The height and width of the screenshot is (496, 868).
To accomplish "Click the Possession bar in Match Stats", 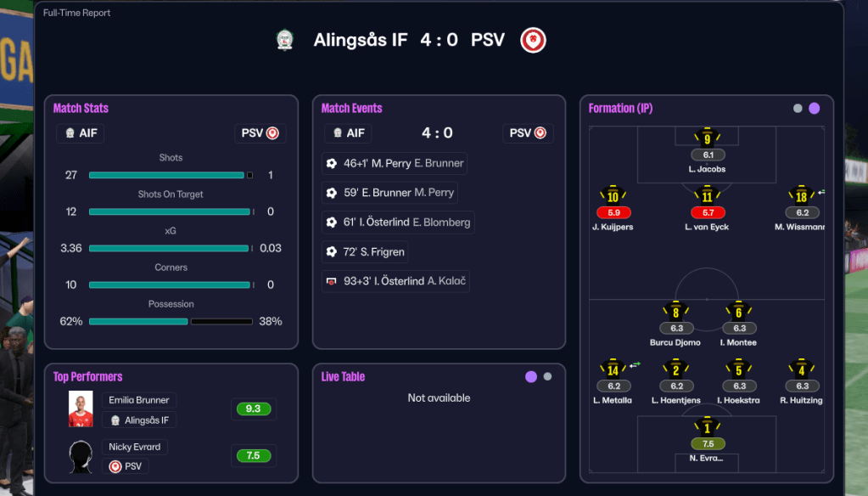I will tap(171, 322).
